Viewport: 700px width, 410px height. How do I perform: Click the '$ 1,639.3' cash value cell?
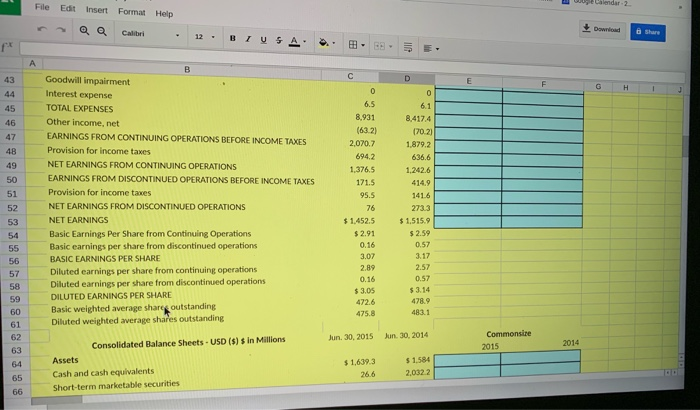click(359, 362)
